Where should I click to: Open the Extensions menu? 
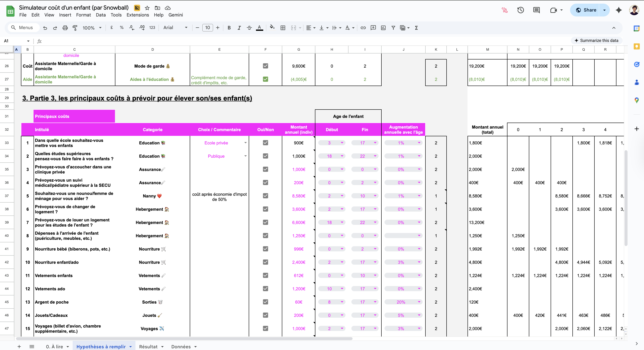pyautogui.click(x=138, y=15)
